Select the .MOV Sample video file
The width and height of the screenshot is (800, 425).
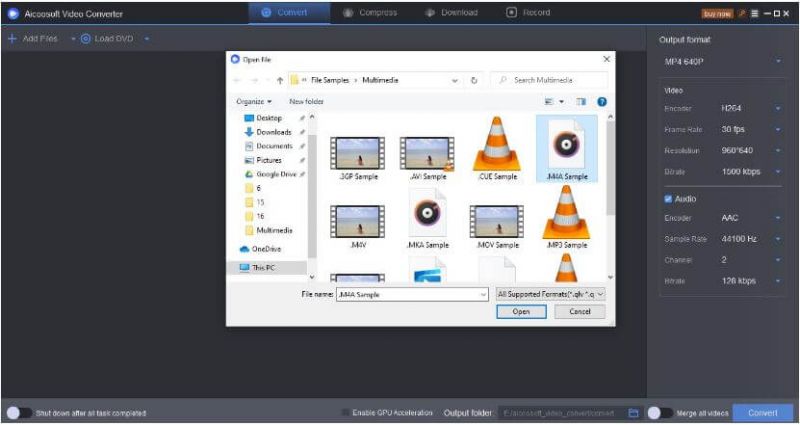click(x=496, y=226)
